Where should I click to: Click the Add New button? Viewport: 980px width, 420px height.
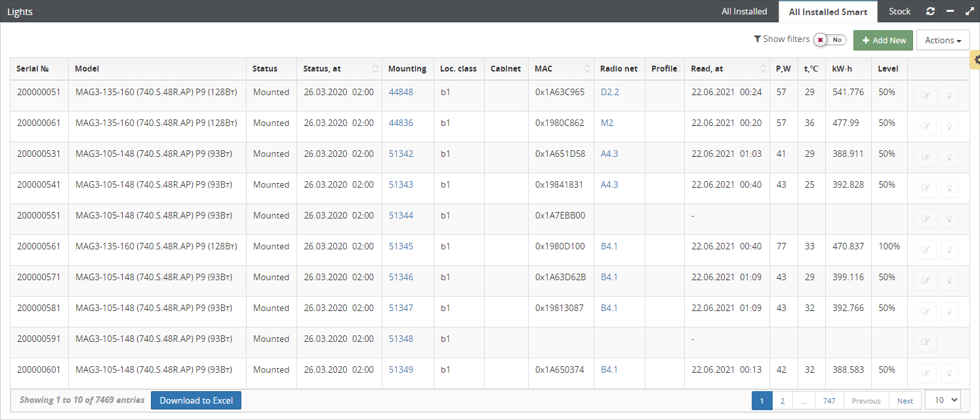tap(883, 41)
